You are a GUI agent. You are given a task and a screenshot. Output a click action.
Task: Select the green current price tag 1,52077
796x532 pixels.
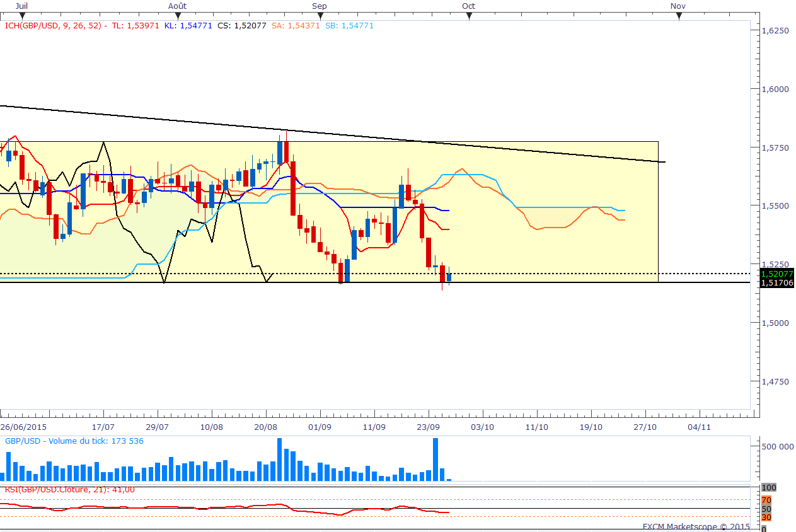(x=777, y=274)
